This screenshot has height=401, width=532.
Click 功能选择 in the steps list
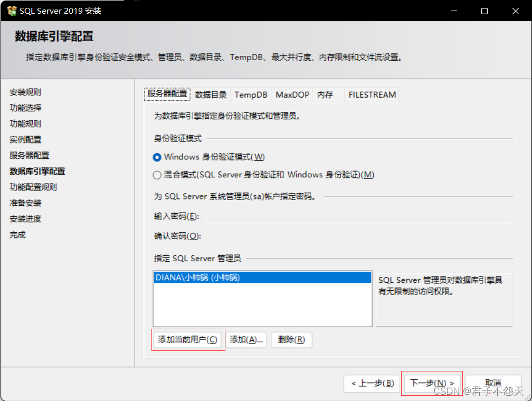point(25,108)
